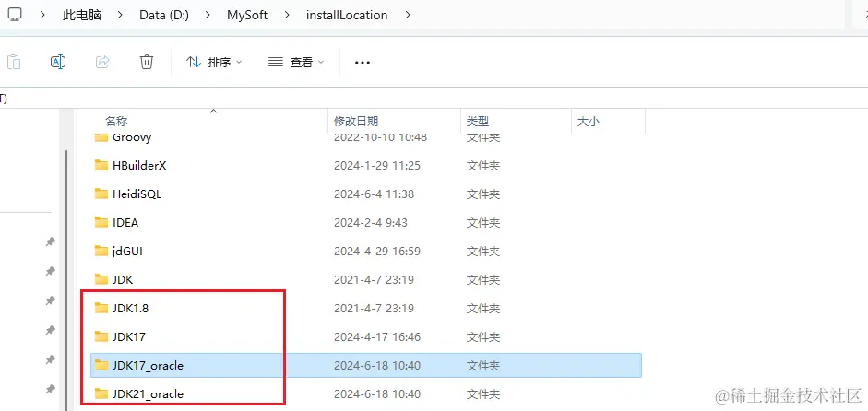
Task: Click the JDK1.8 folder icon
Action: pyautogui.click(x=101, y=308)
